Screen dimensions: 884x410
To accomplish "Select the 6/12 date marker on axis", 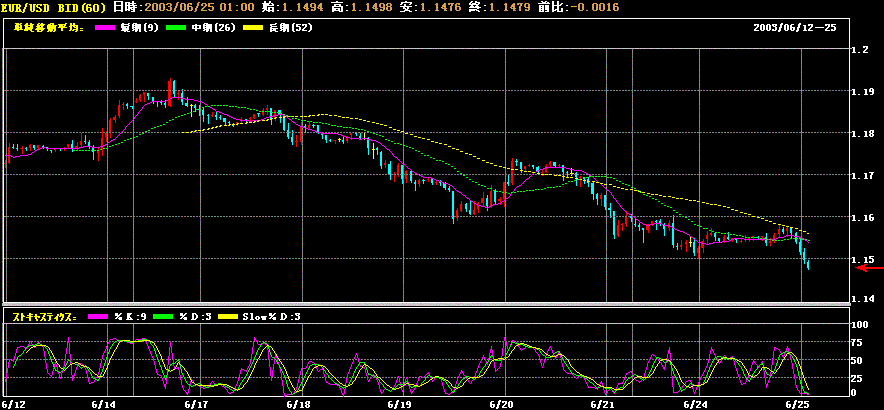I will pos(12,404).
